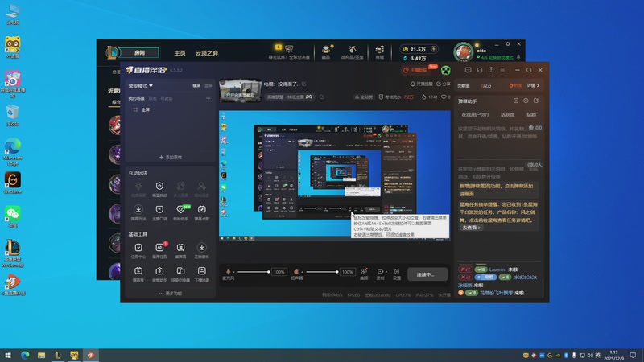
Task: Click the green creeper avatar icon
Action: [x=446, y=70]
